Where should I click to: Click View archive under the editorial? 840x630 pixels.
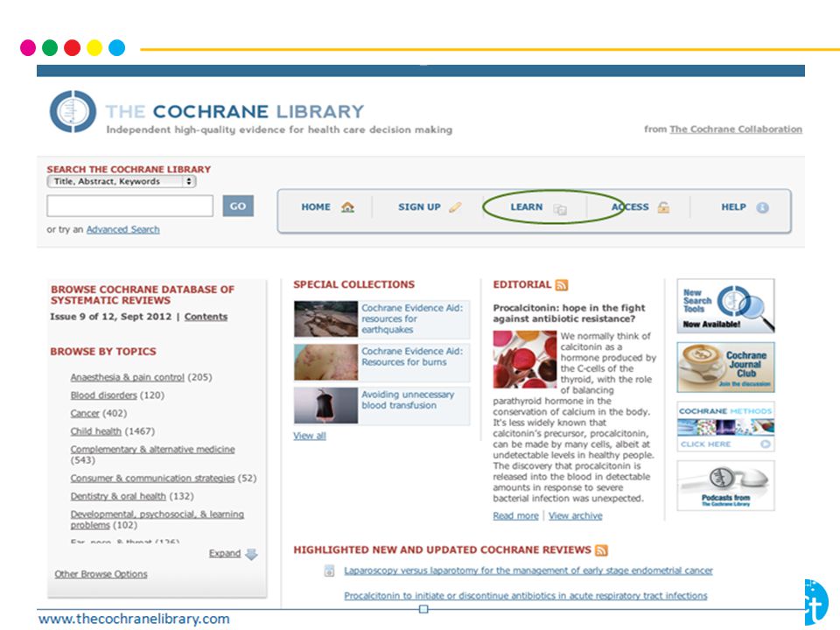576,515
